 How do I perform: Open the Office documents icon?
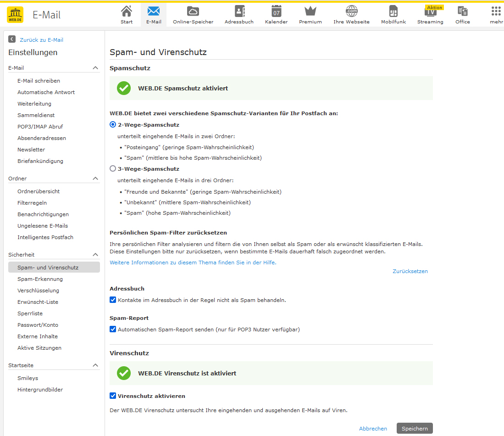pos(463,11)
